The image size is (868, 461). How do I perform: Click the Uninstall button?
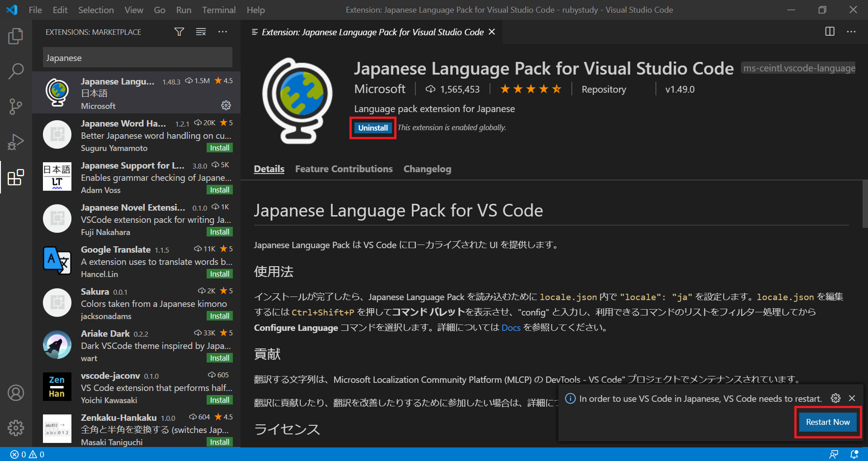[x=373, y=128]
